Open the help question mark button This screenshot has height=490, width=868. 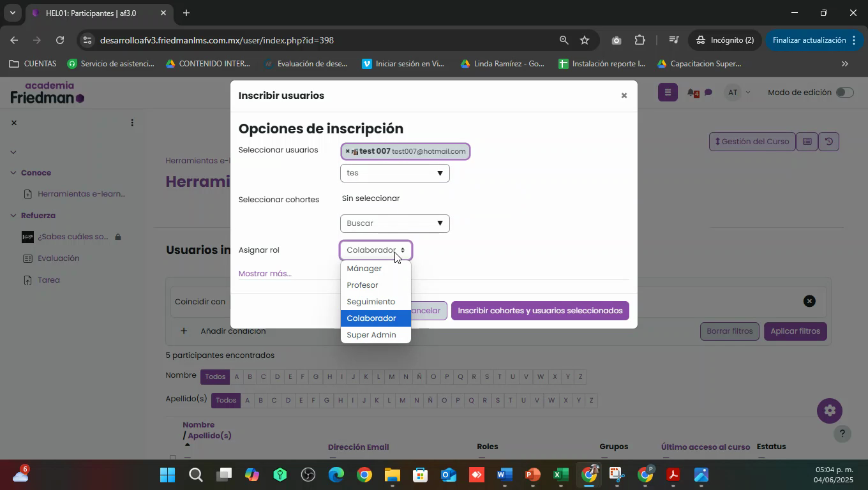pos(842,434)
